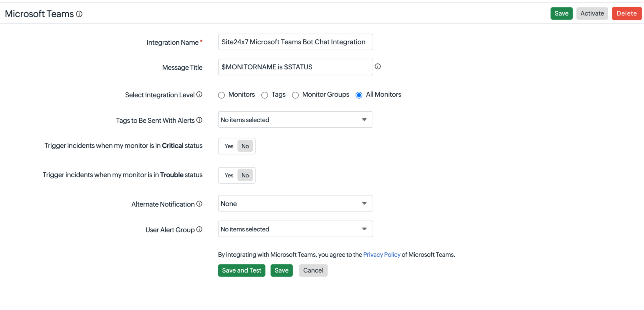Open the Alternate Notification dropdown
Image resolution: width=644 pixels, height=310 pixels.
click(x=296, y=203)
